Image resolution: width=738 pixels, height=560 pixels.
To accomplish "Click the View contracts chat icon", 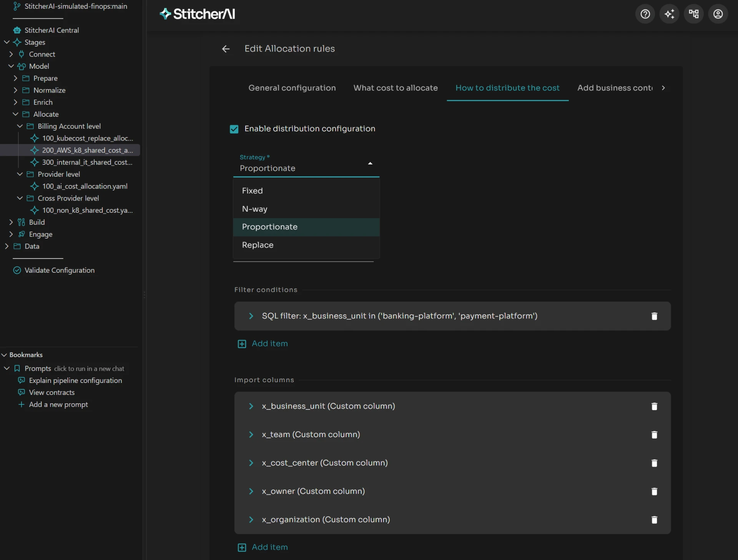I will 22,392.
